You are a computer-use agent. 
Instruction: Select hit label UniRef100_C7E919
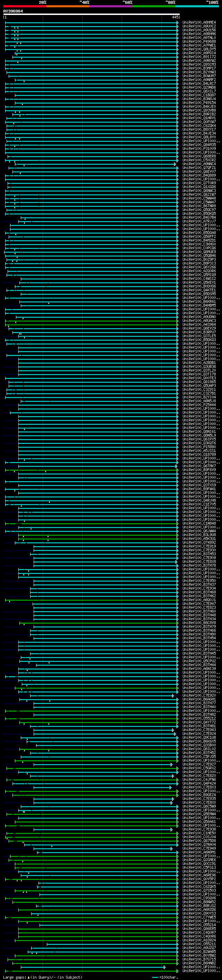click(199, 547)
